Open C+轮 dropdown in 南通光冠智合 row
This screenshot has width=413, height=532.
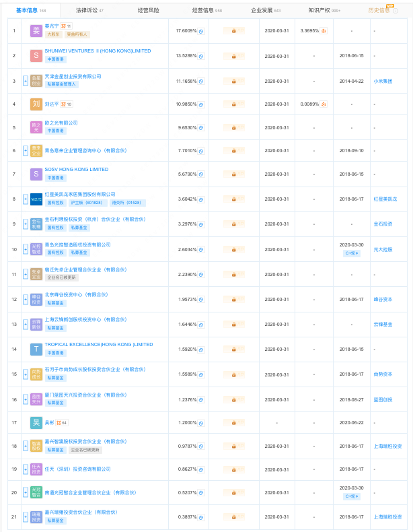coord(352,496)
